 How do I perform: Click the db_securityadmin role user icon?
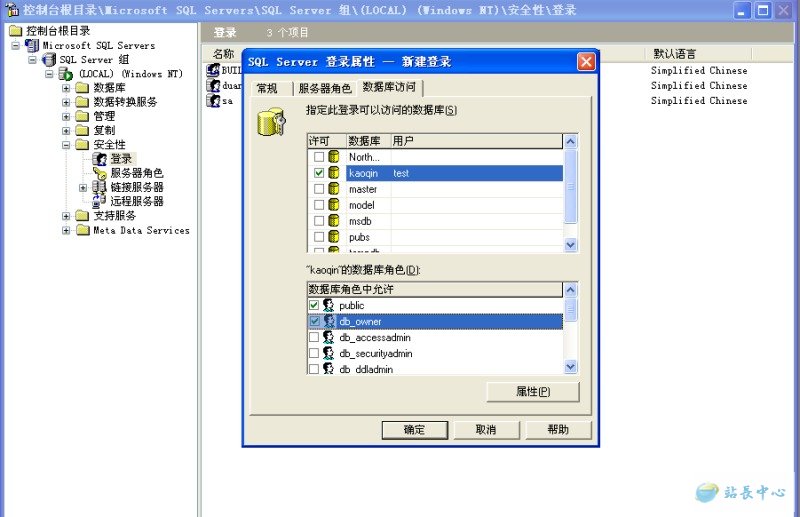click(329, 353)
